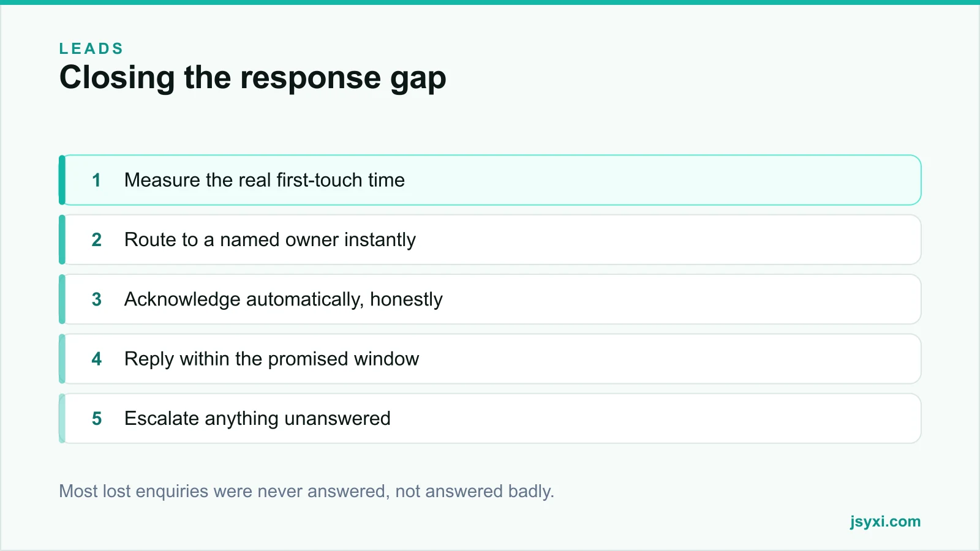Click faded accent bar of step 5
Image resolution: width=980 pixels, height=551 pixels.
(x=62, y=418)
